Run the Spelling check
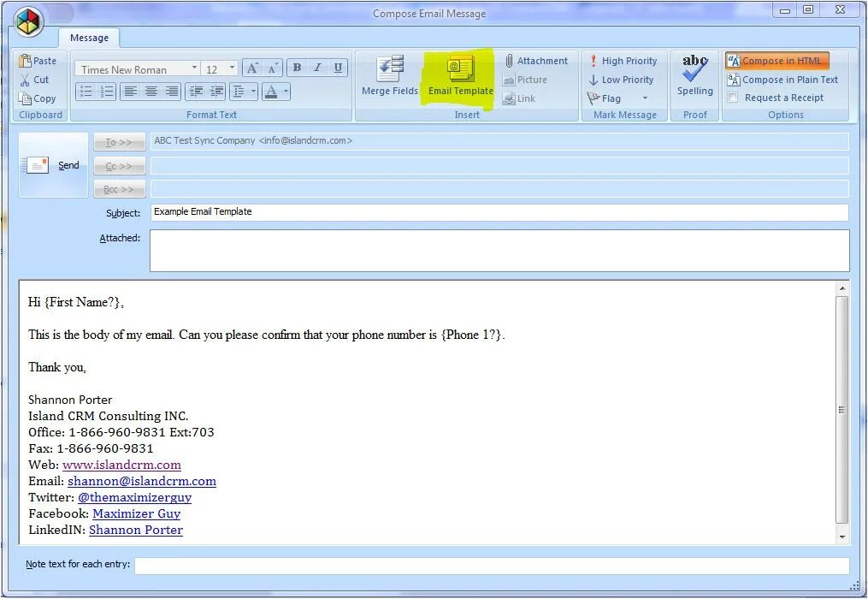 pos(694,76)
